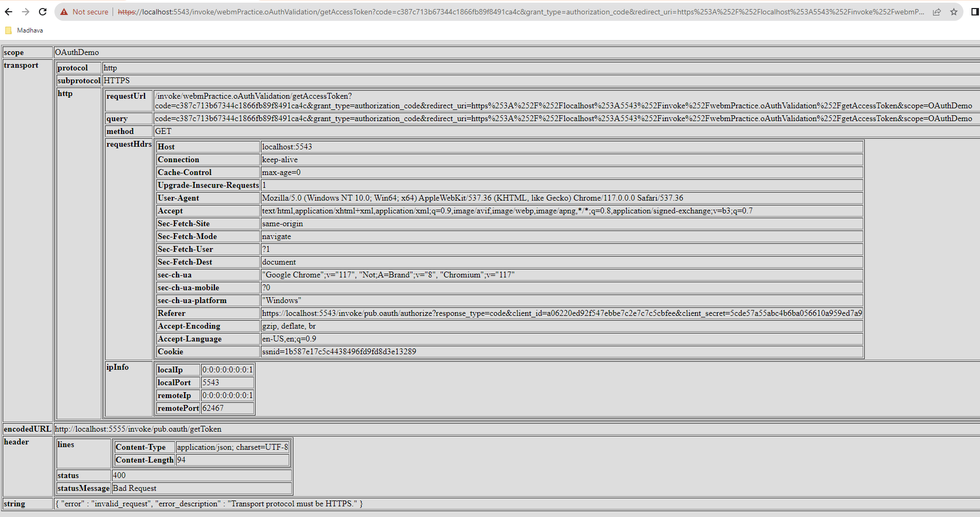This screenshot has width=980, height=517.
Task: Open the browser side panel icon
Action: [973, 12]
